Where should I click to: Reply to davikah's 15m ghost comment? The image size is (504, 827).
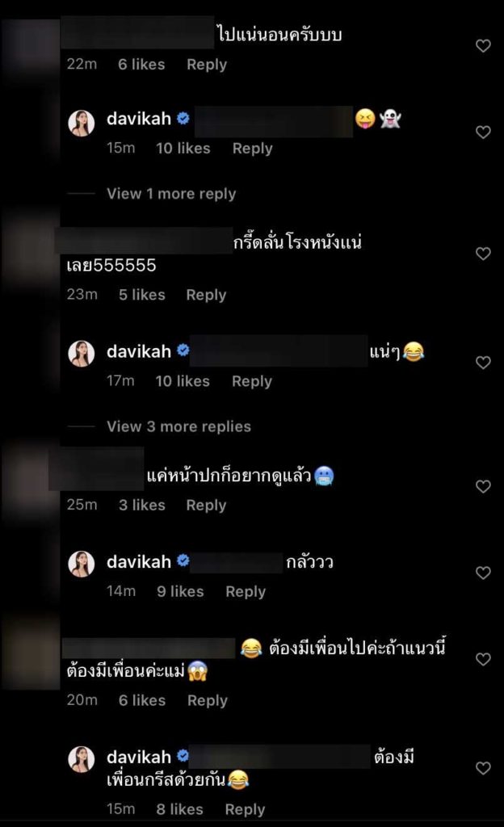point(253,149)
